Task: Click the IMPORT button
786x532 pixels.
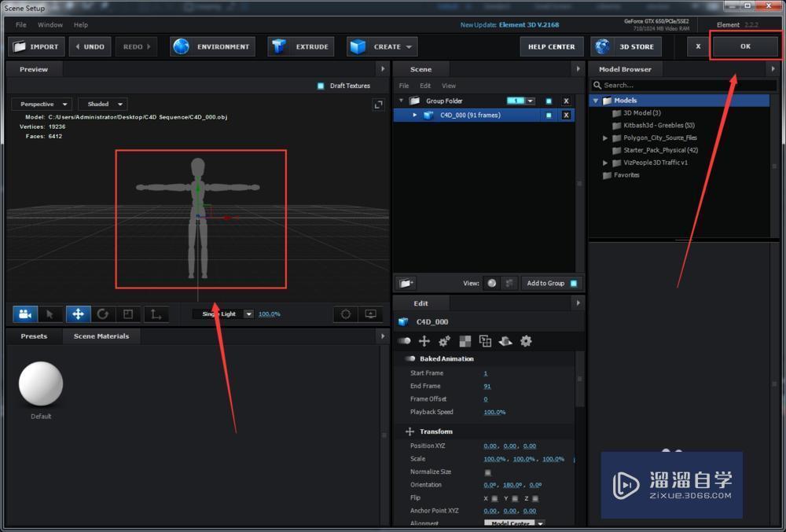Action: coord(36,47)
